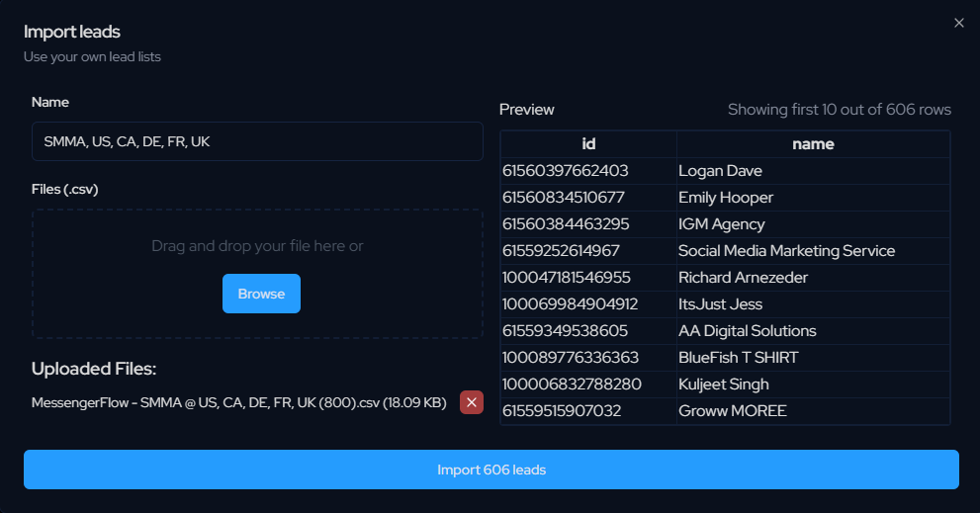Remove the uploaded MessengerFlow CSV file
This screenshot has height=513, width=980.
pyautogui.click(x=472, y=402)
